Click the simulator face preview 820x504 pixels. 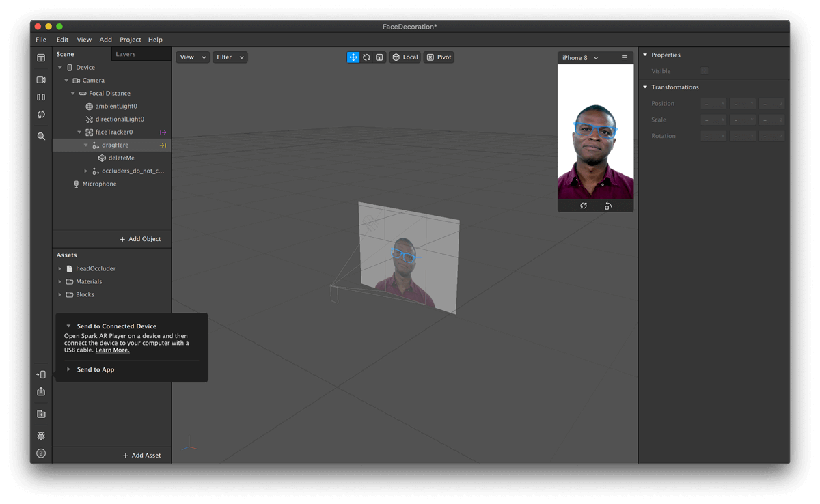click(595, 132)
